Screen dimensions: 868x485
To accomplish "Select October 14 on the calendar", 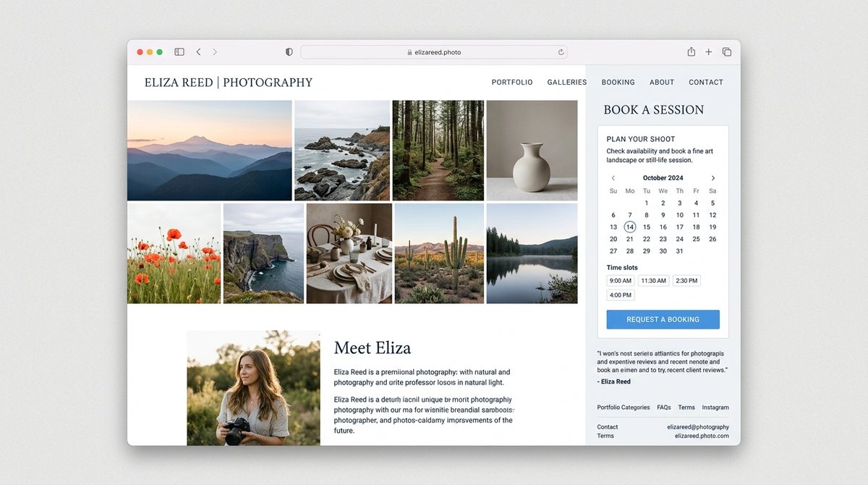I will coord(630,227).
